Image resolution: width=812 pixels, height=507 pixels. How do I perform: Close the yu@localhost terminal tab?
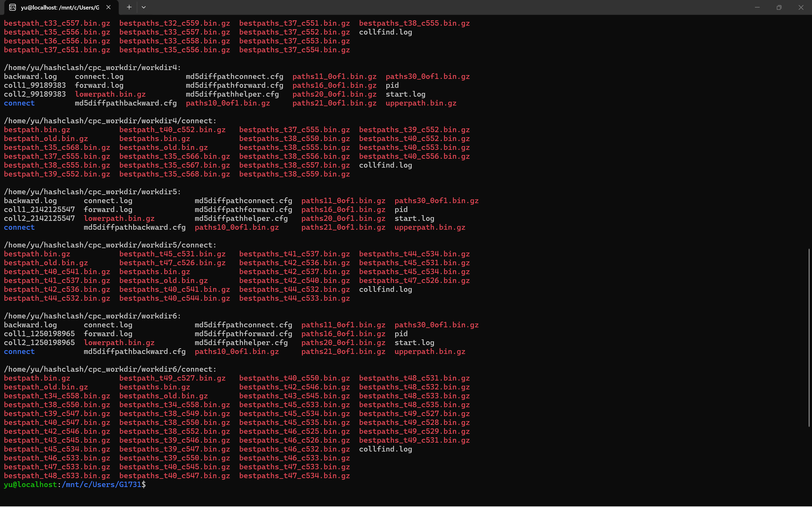click(108, 7)
